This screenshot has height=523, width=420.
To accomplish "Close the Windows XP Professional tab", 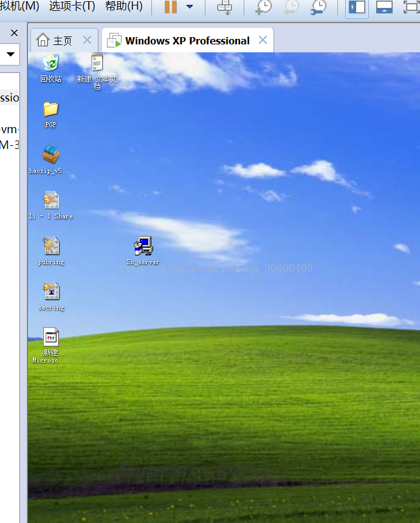I will point(263,40).
